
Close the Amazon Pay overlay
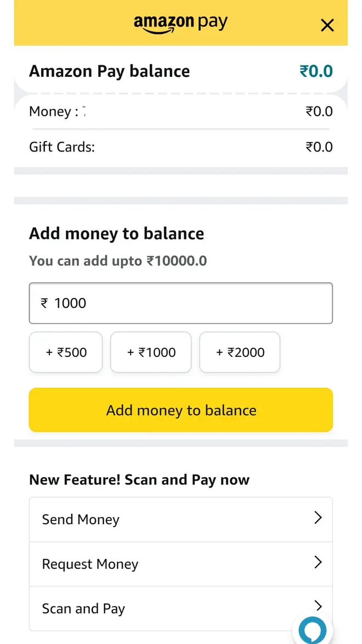tap(327, 25)
